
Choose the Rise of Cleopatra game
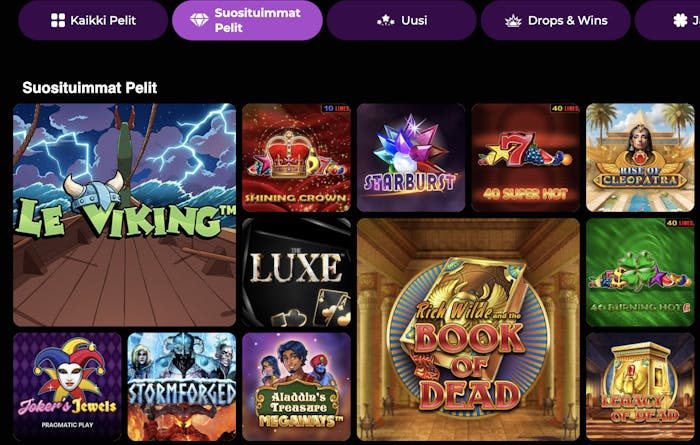640,158
